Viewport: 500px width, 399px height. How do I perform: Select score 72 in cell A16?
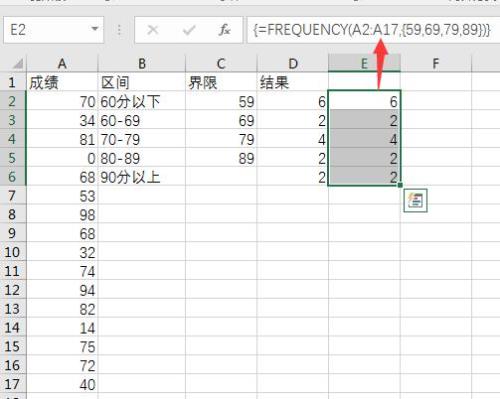point(62,366)
